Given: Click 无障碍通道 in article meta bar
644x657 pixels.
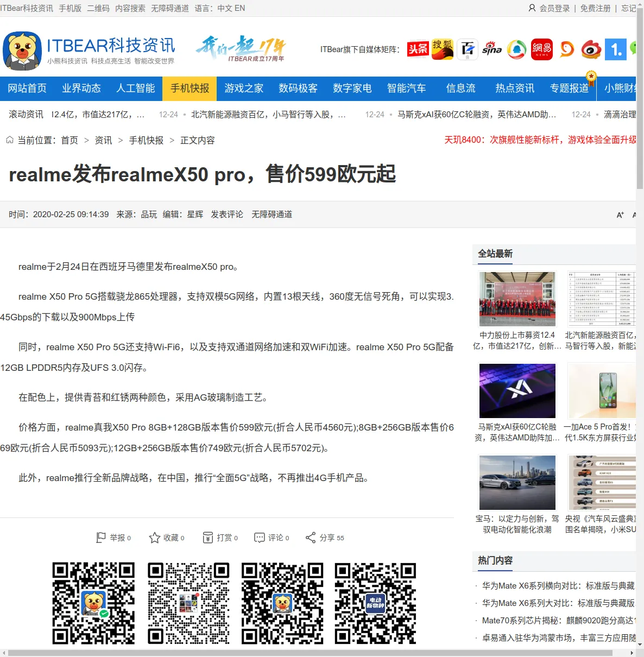Looking at the screenshot, I should tap(272, 214).
